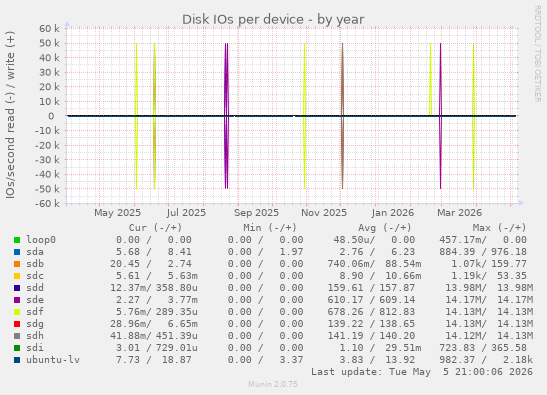Select the 'sdf' legend label
547x395 pixels.
click(x=35, y=312)
